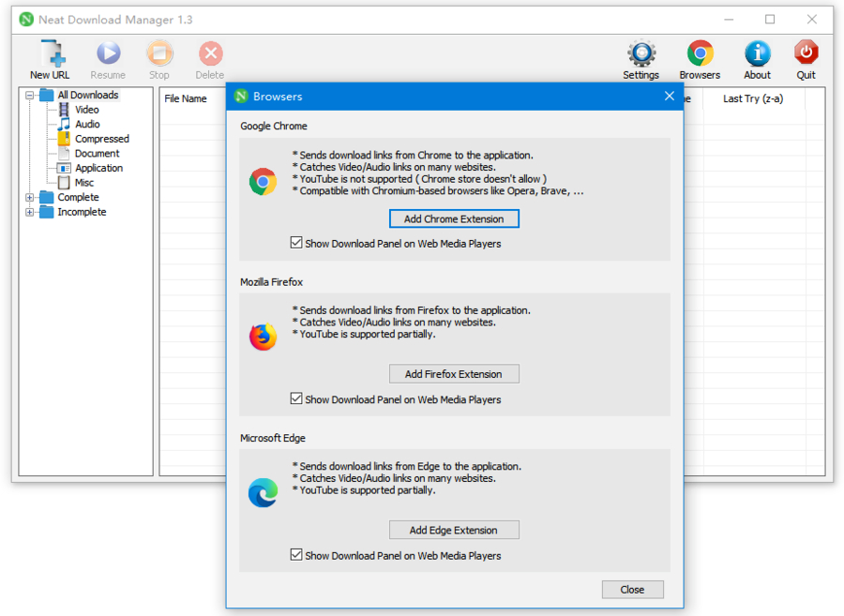This screenshot has height=616, width=844.
Task: Uncheck Show Download Panel under Mozilla Firefox
Action: [296, 398]
